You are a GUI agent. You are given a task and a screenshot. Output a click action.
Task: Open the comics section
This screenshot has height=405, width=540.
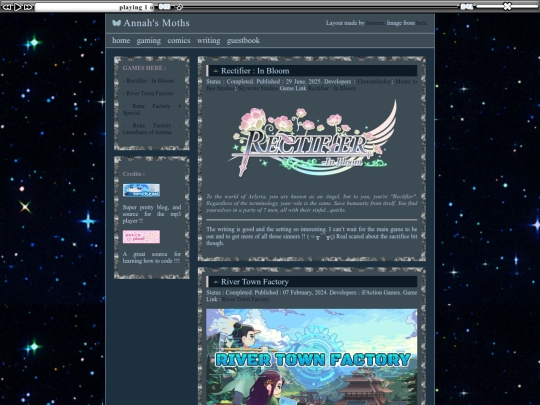tap(179, 40)
